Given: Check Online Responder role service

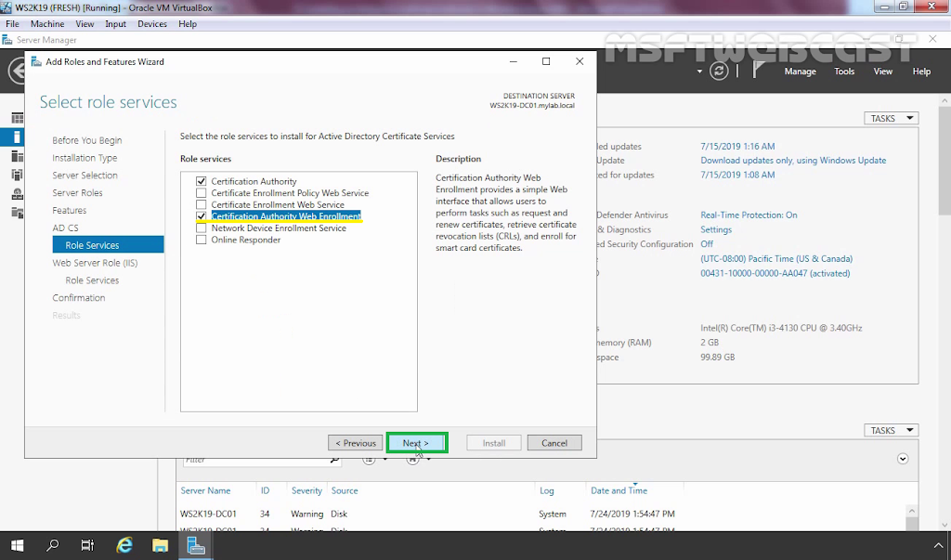Looking at the screenshot, I should [x=202, y=240].
